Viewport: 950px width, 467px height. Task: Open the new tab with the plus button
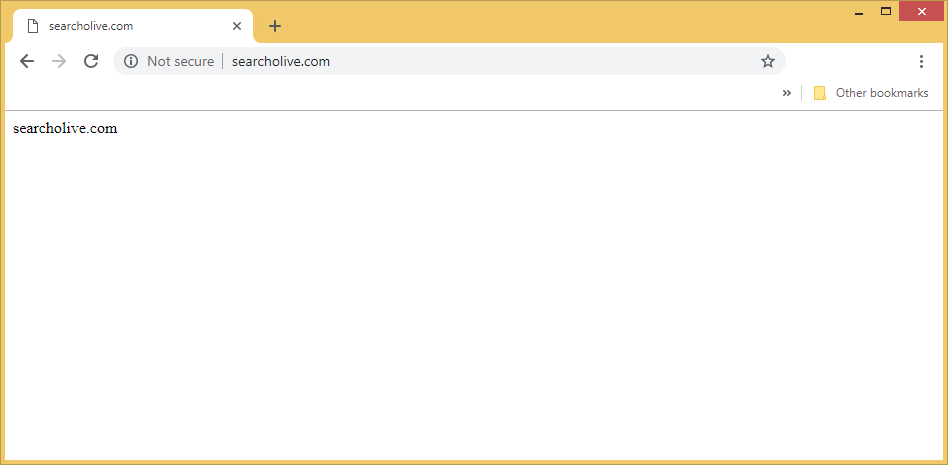coord(275,26)
